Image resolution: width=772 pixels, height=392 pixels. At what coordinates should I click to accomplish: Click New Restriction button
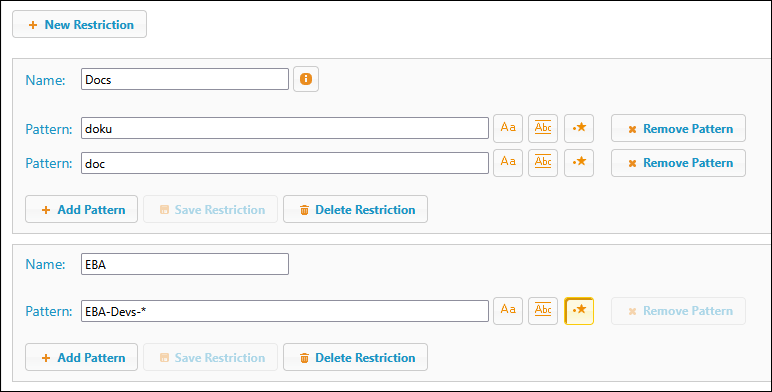(79, 24)
